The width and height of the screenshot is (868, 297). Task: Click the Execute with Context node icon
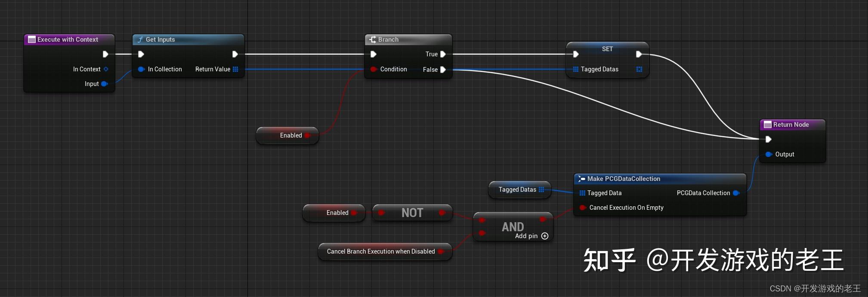tap(31, 40)
